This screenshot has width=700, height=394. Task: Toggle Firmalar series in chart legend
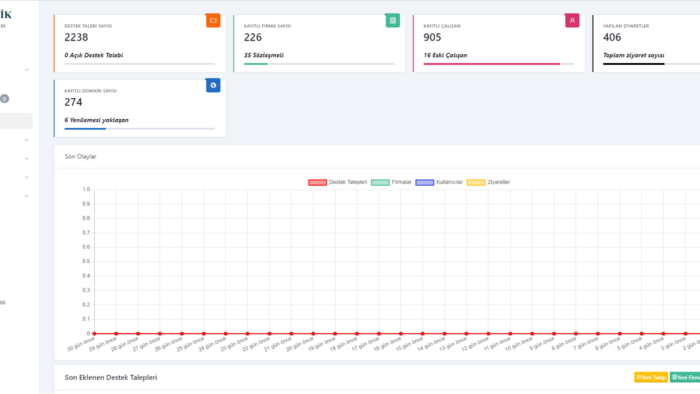391,182
